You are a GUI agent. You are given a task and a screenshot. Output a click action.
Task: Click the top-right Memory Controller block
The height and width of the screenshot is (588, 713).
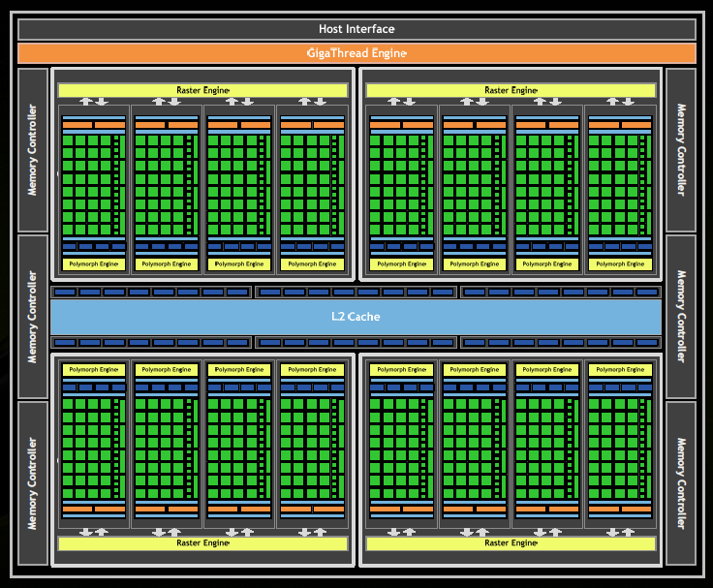[x=680, y=149]
